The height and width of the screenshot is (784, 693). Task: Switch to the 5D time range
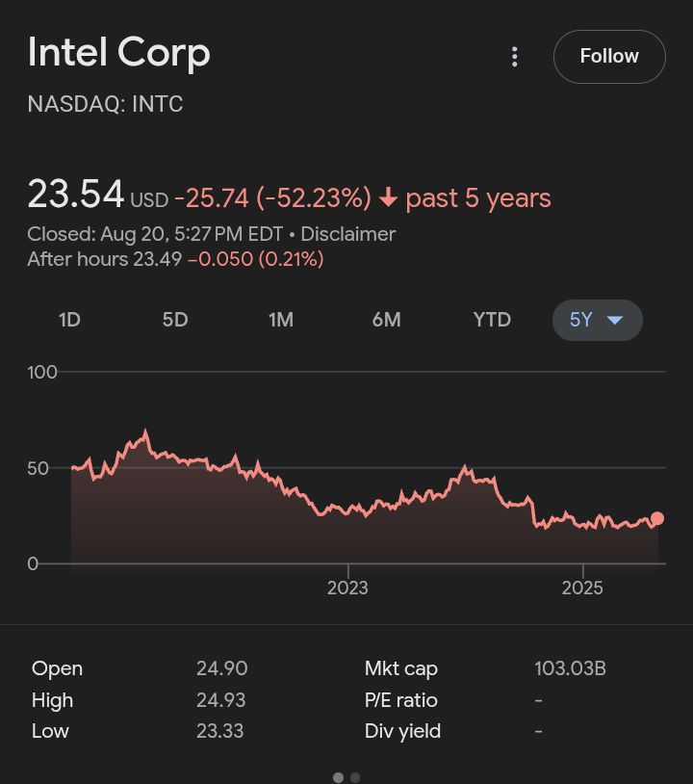coord(175,320)
